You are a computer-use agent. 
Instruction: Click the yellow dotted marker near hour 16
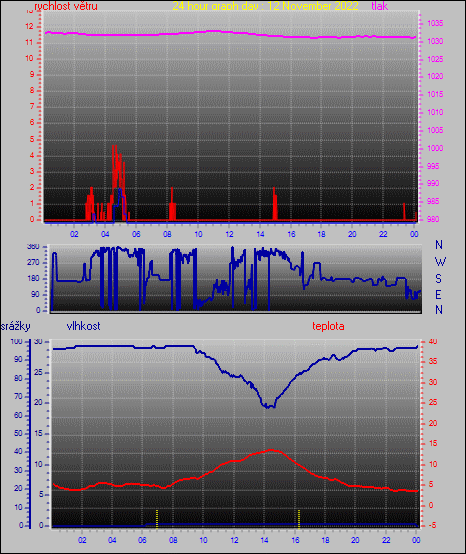coord(299,518)
